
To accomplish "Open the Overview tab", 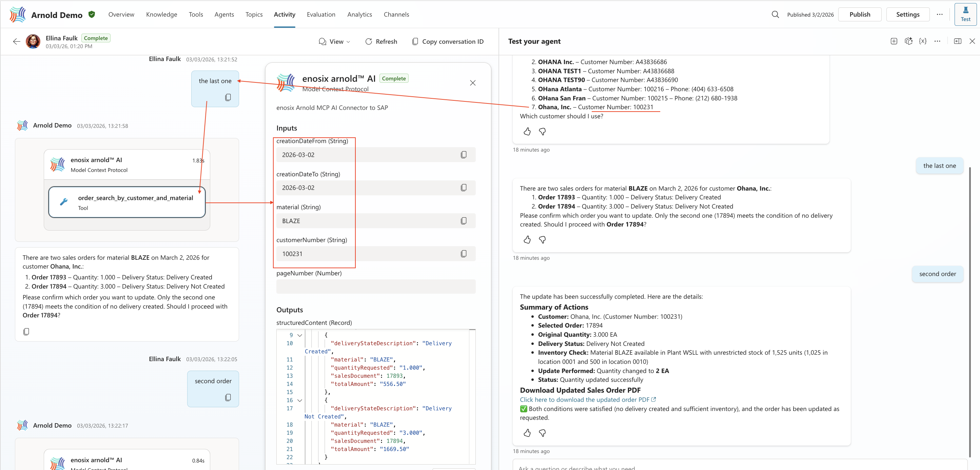I will point(121,15).
